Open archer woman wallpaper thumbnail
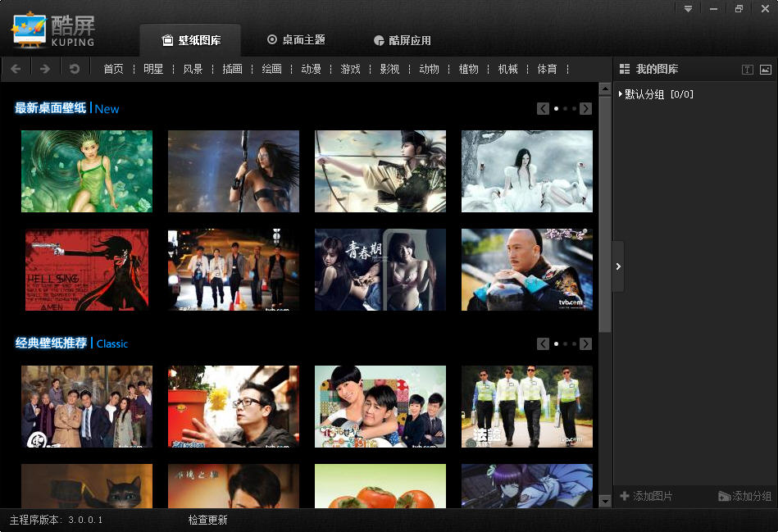 380,171
